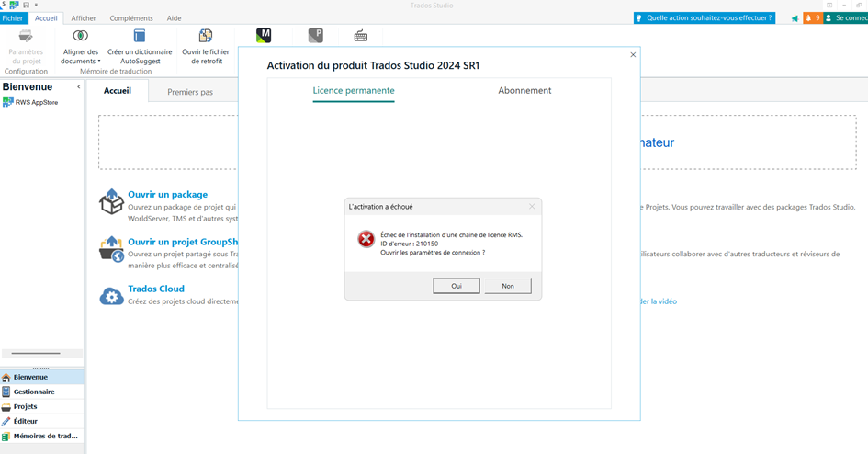This screenshot has width=868, height=454.
Task: Open the notifications bell showing 9
Action: click(812, 17)
